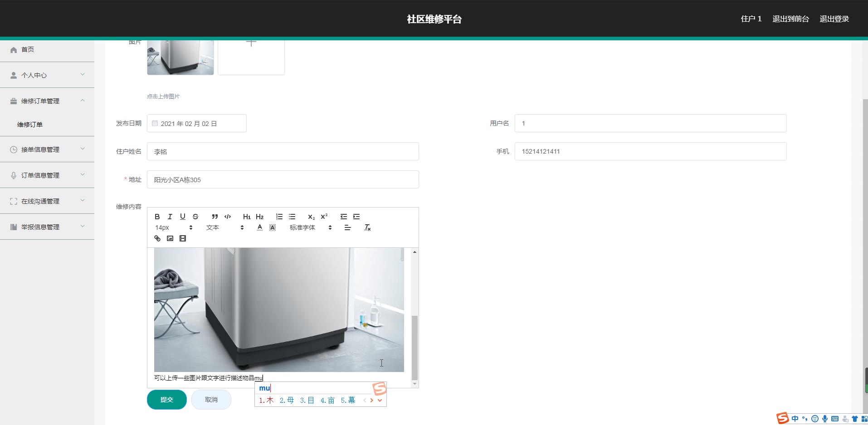
Task: Expand the 个人中心 sidebar menu
Action: click(x=47, y=75)
